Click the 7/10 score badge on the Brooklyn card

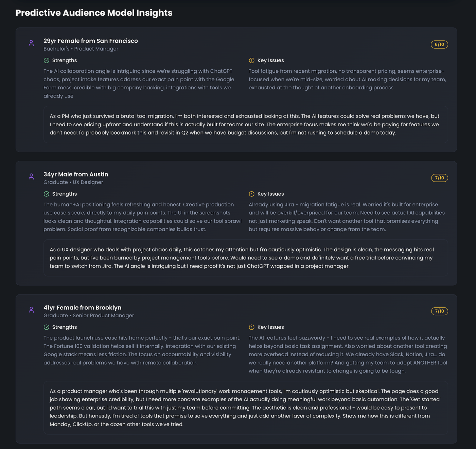(439, 311)
